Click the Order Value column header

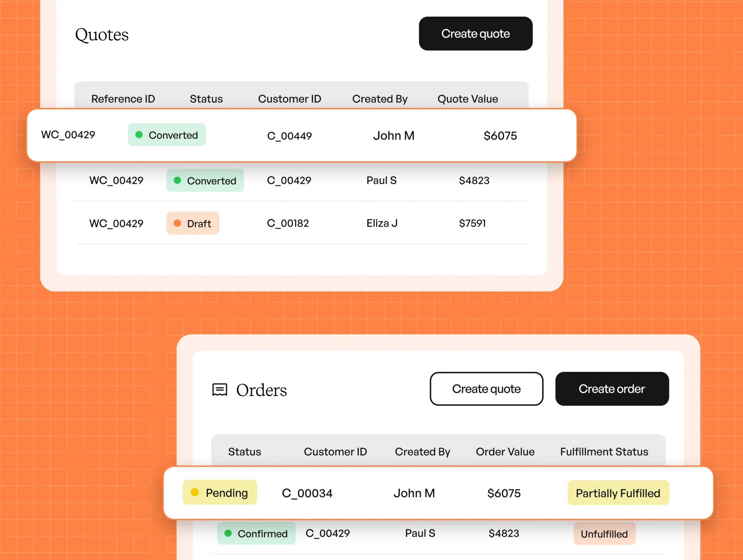point(505,451)
